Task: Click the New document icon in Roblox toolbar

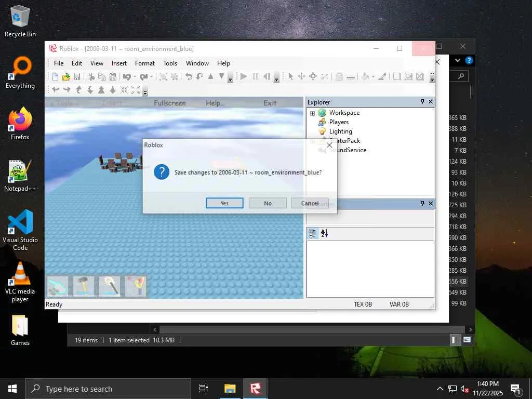Action: click(x=55, y=77)
